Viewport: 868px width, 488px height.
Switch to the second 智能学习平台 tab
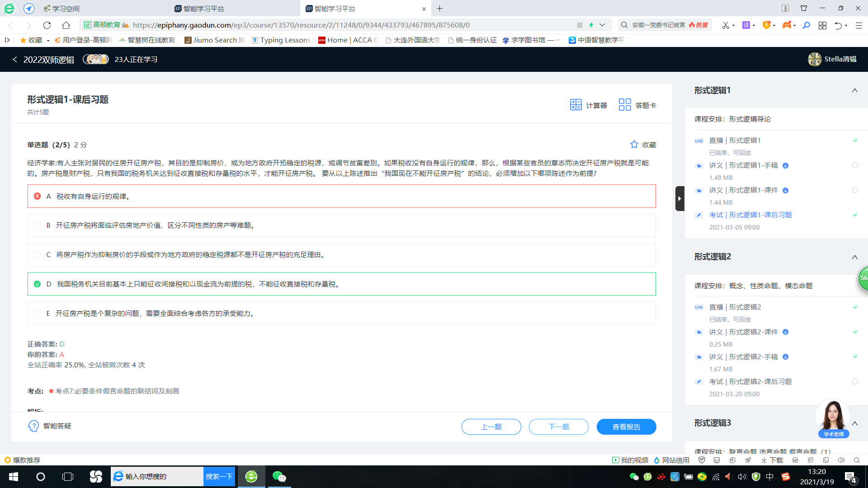[335, 9]
